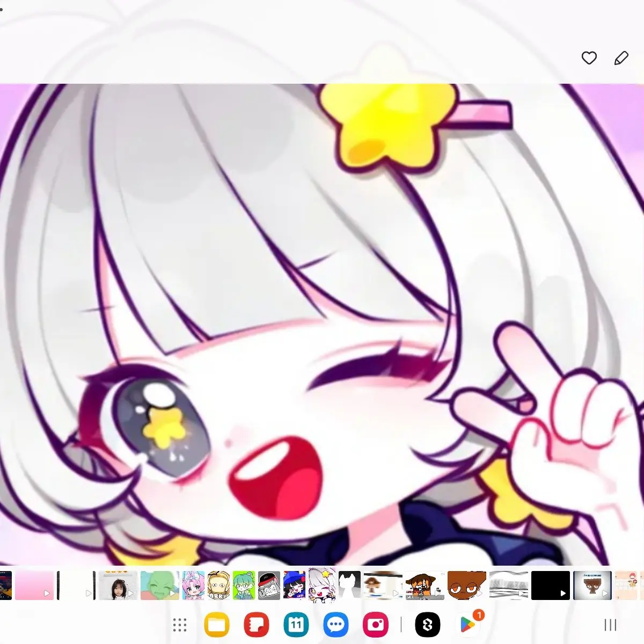Select the pink-haired bunny girl thumbnail
Image resolution: width=644 pixels, height=644 pixels.
[193, 585]
